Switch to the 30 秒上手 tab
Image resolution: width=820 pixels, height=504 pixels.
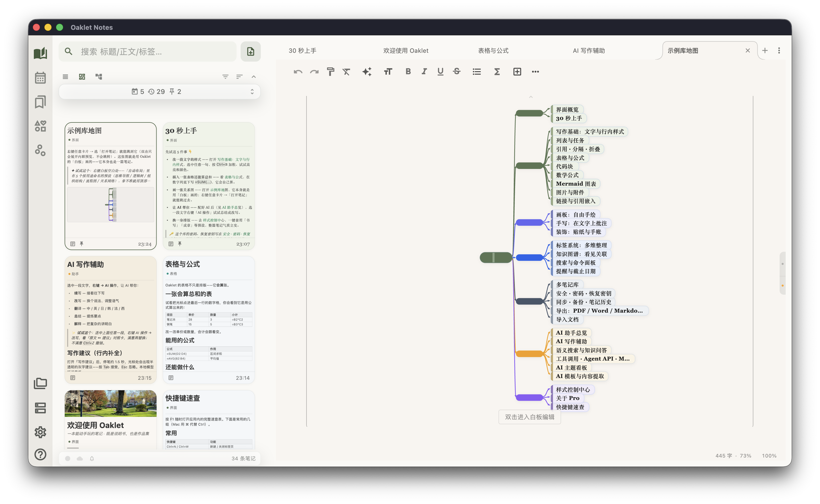pos(302,51)
